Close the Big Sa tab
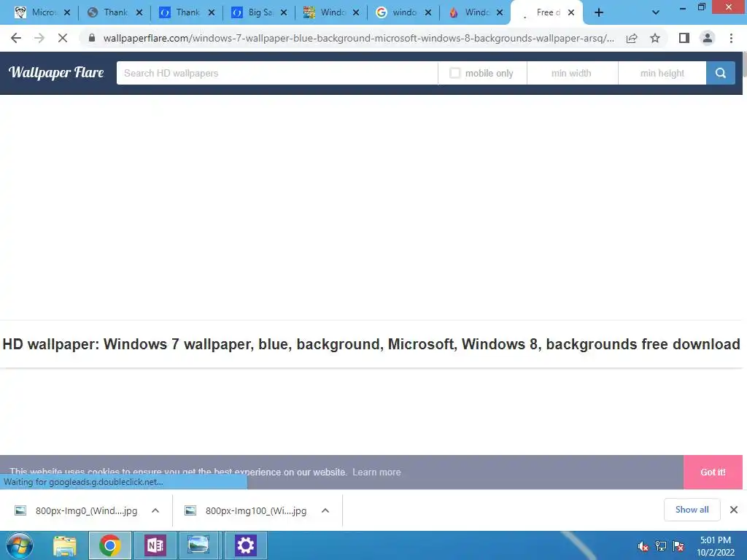Screen dimensions: 747x560 click(284, 13)
